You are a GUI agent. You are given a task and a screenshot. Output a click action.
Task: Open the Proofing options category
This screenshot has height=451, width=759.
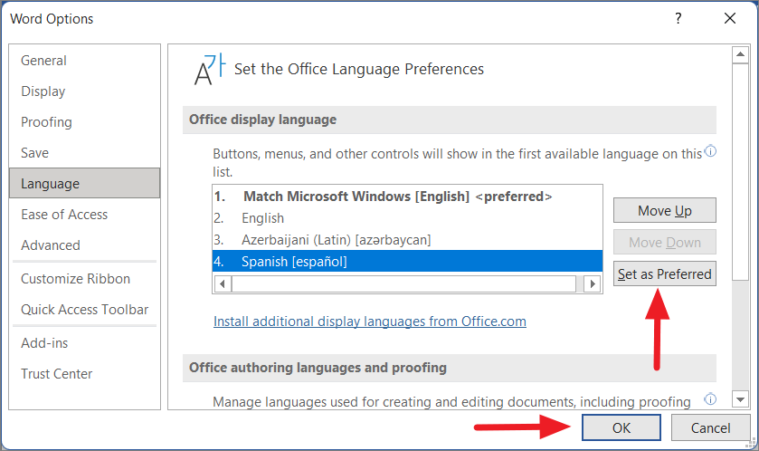(84, 122)
